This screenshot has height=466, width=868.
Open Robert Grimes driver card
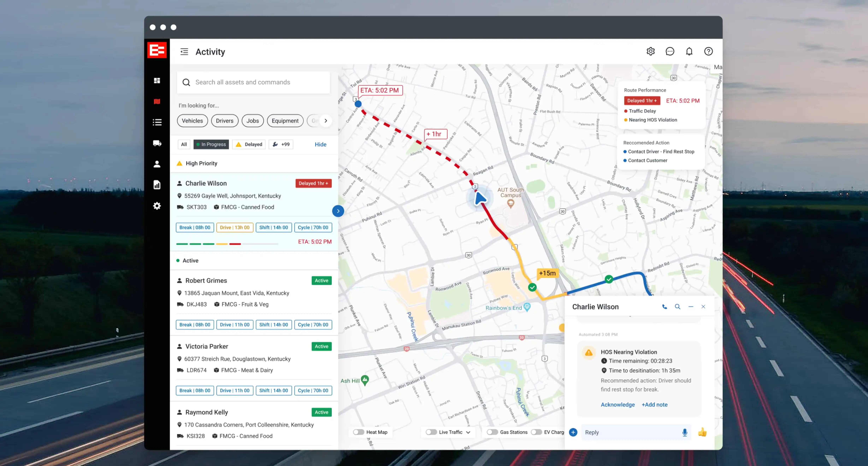[254, 302]
